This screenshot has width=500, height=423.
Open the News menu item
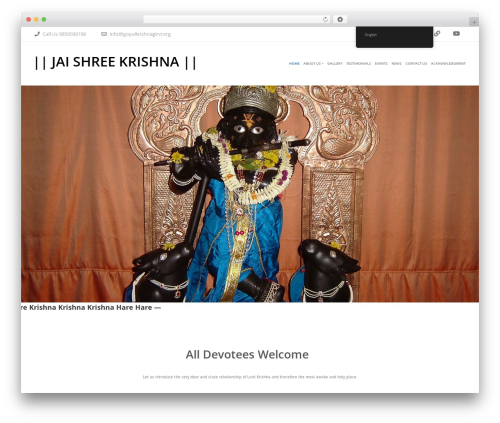tap(396, 64)
